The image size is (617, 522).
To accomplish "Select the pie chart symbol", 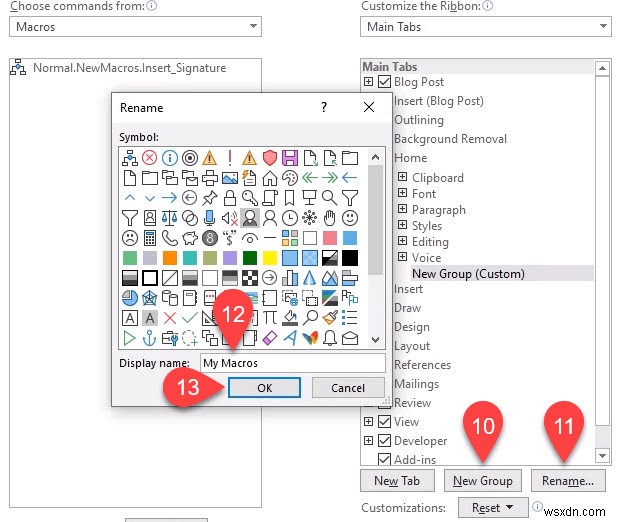I will tap(130, 298).
